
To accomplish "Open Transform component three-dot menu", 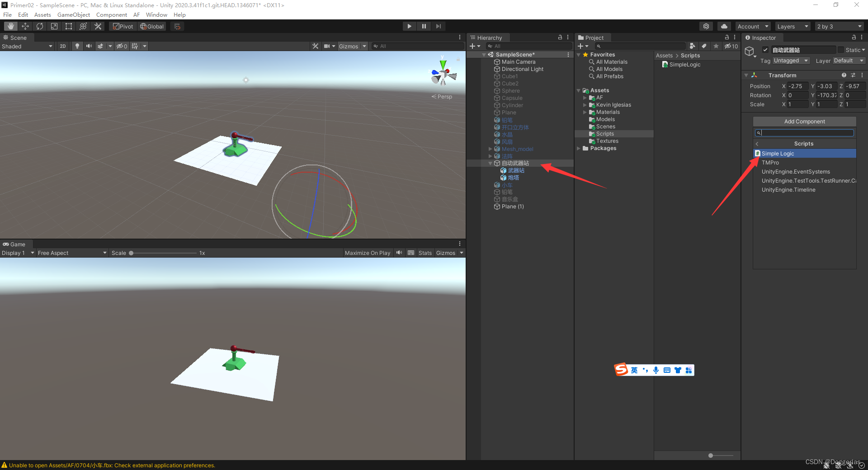I will [x=862, y=75].
